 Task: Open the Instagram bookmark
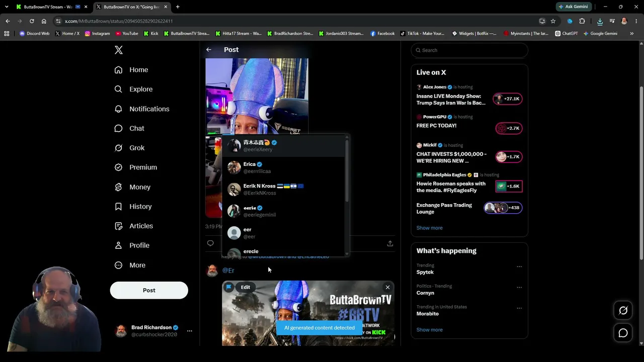pos(97,34)
